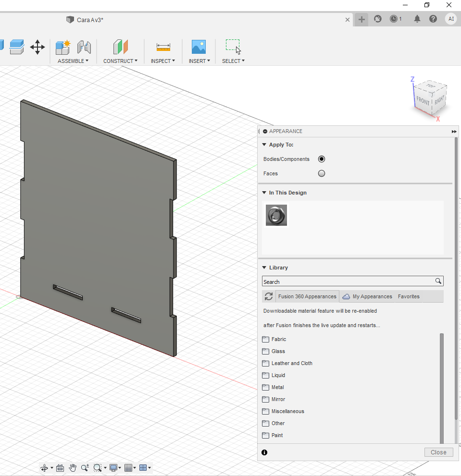The width and height of the screenshot is (461, 476).
Task: Click the Close button in Appearance panel
Action: 438,452
